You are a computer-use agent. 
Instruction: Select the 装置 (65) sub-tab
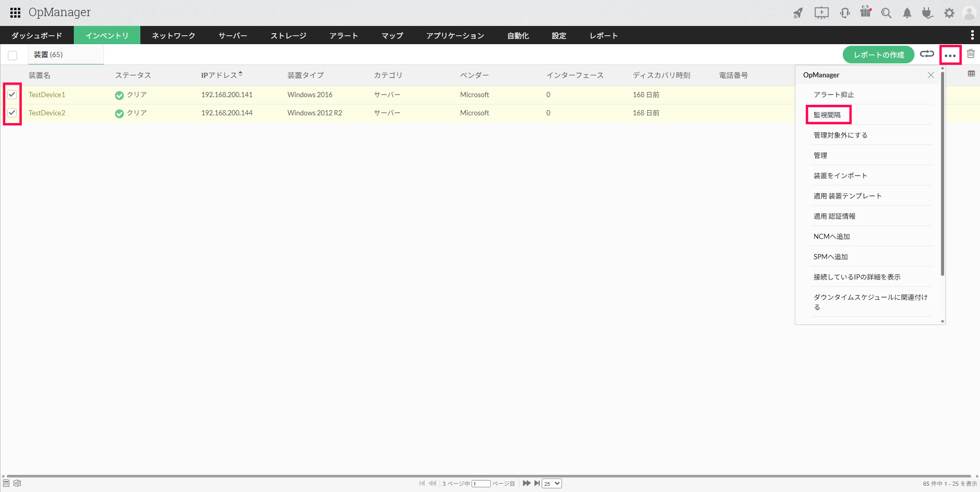tap(66, 55)
